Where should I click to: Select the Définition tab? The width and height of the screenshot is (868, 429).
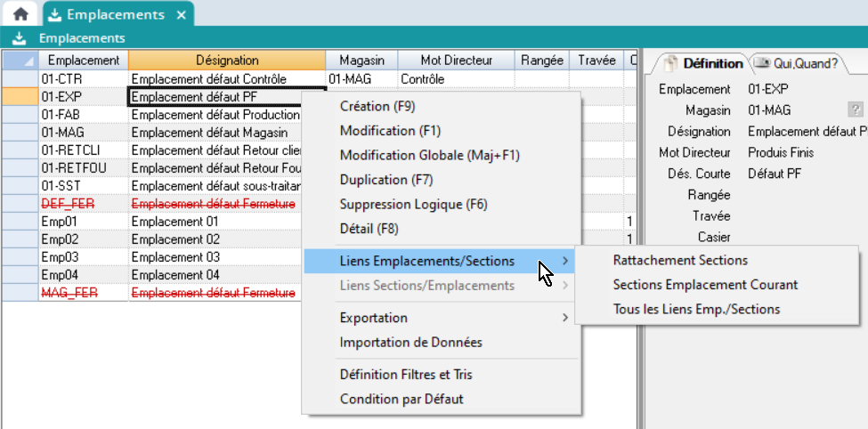coord(702,63)
